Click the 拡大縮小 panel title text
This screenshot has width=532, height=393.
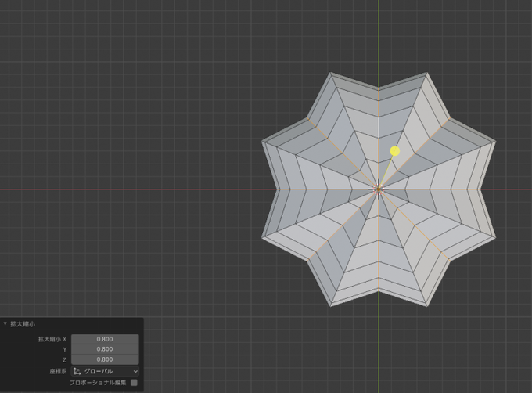tap(23, 324)
